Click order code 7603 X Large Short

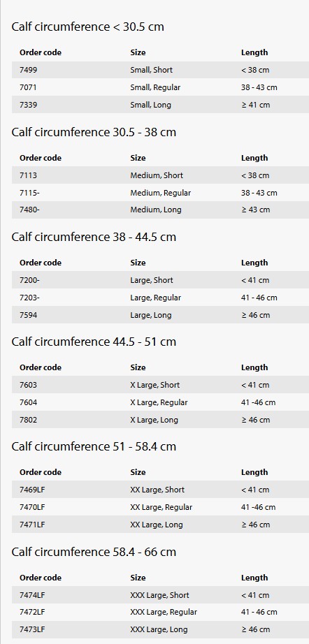coord(28,385)
